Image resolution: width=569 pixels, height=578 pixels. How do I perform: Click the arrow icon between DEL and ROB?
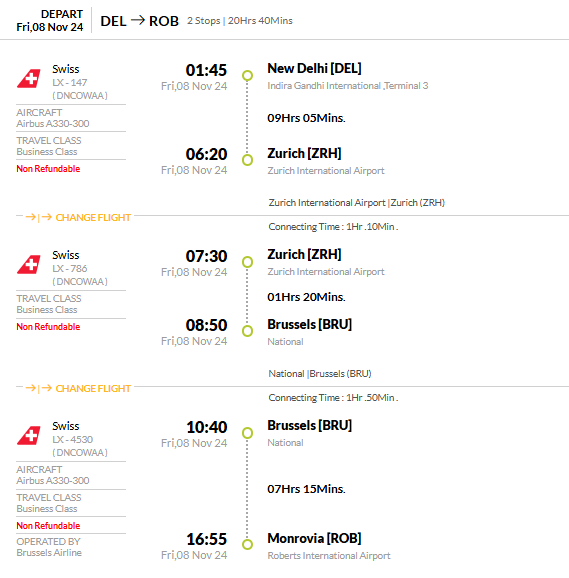click(138, 20)
